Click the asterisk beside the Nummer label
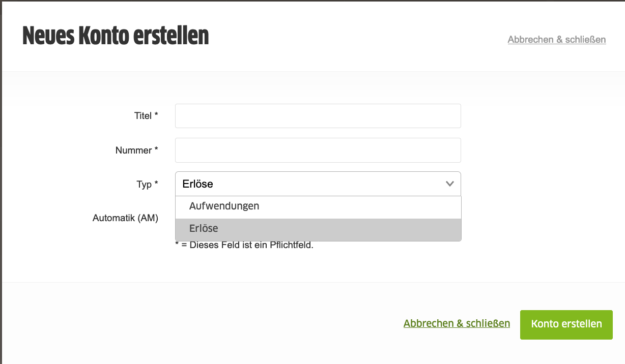625x364 pixels. [156, 149]
